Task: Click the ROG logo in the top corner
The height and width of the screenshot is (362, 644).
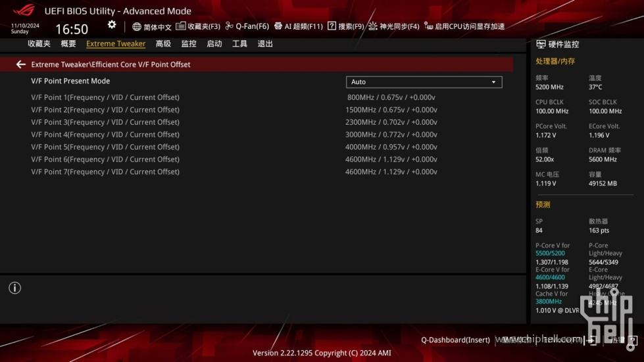Action: coord(24,10)
